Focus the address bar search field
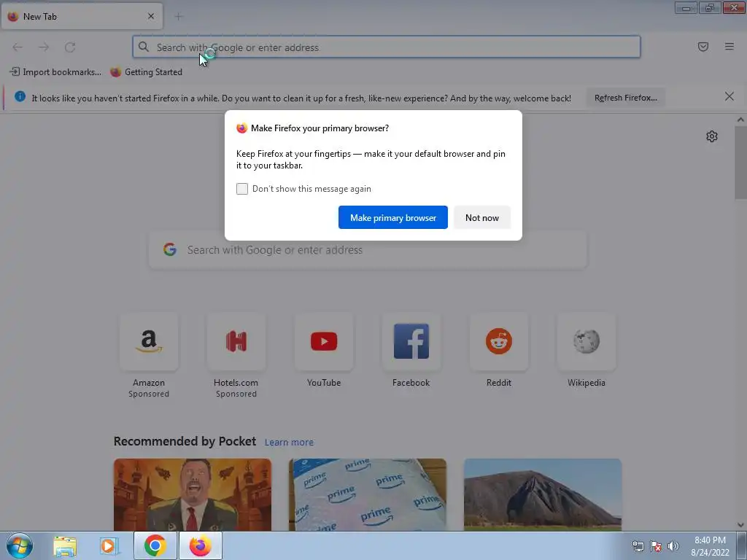Viewport: 747px width, 560px height. (x=387, y=47)
